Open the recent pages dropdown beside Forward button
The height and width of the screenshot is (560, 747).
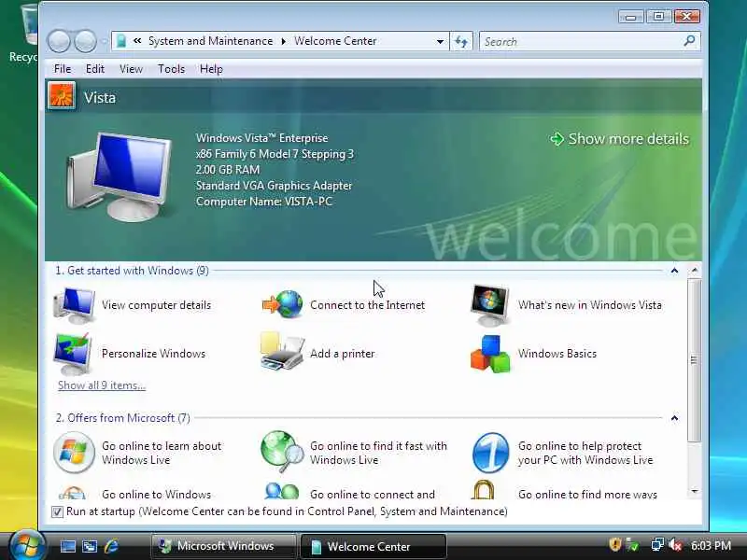pyautogui.click(x=104, y=42)
